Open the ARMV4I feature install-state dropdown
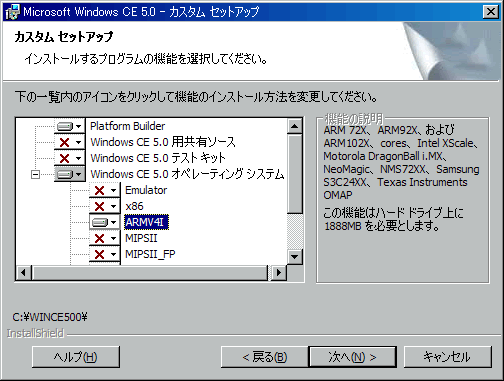This screenshot has height=381, width=504. coord(104,222)
